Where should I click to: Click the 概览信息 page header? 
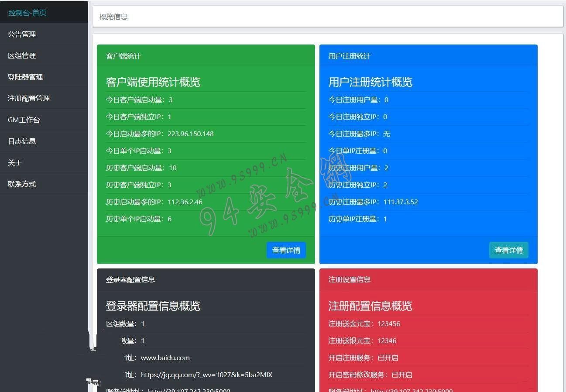point(113,17)
